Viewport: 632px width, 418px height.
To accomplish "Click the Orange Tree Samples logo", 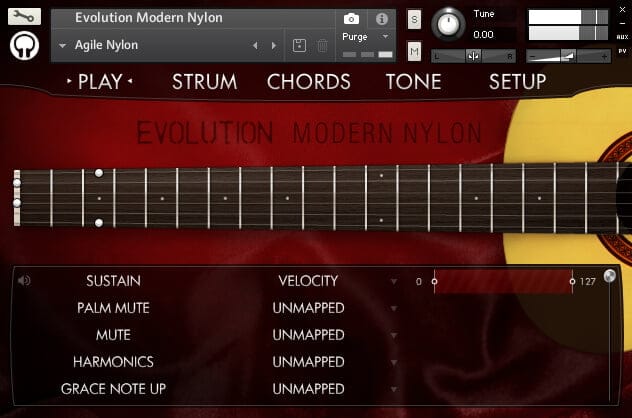I will (25, 46).
